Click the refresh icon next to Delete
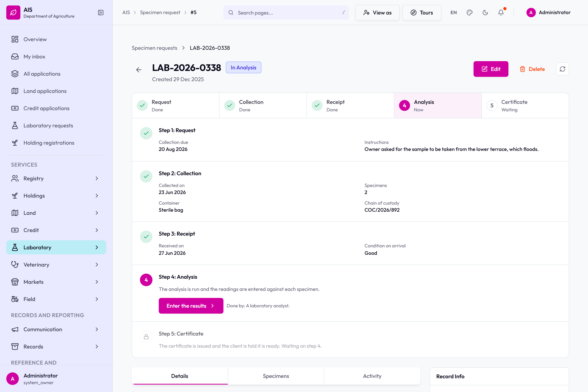 tap(563, 69)
